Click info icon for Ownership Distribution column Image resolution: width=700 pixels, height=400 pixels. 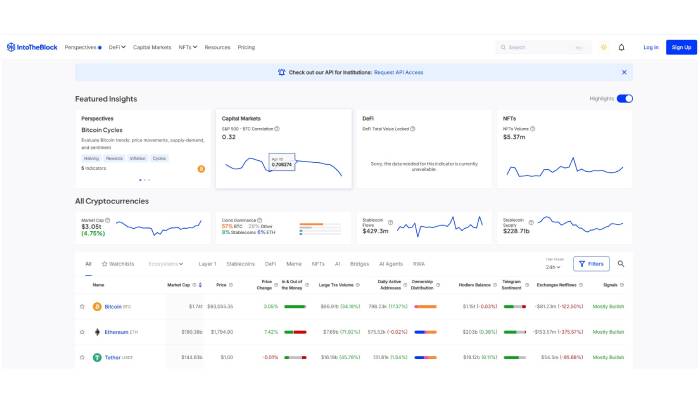click(x=438, y=285)
